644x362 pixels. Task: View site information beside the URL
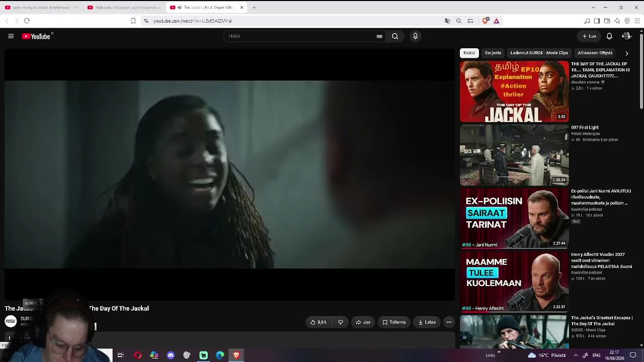(x=146, y=21)
